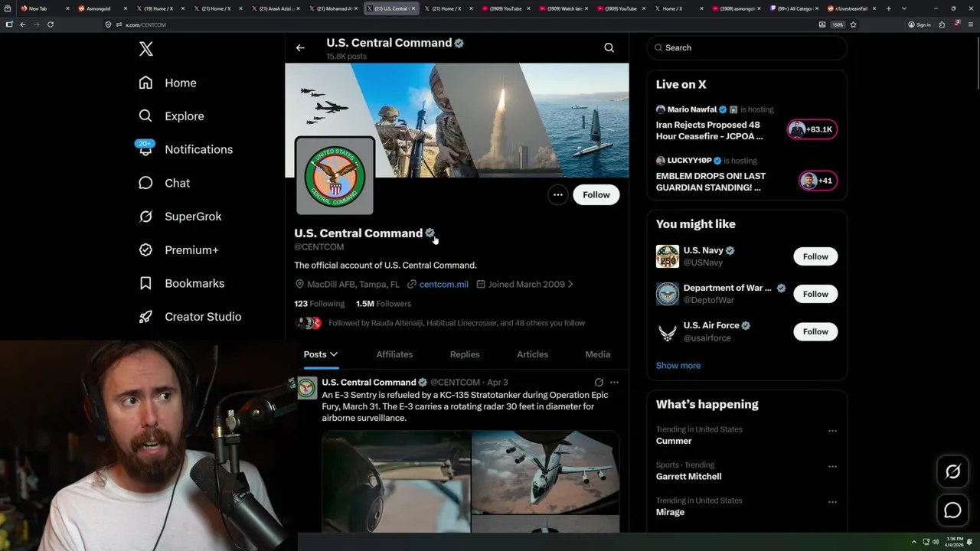The width and height of the screenshot is (980, 551).
Task: Click the shield icon in address bar
Action: pyautogui.click(x=109, y=24)
